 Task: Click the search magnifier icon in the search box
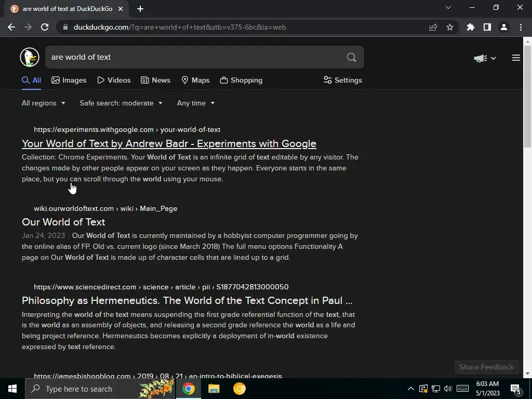352,57
